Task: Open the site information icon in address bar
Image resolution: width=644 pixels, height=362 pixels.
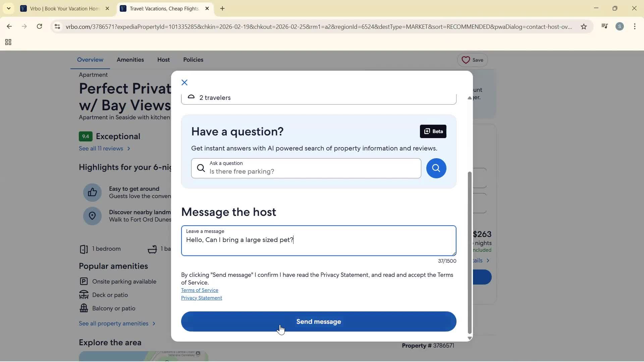Action: [x=57, y=27]
